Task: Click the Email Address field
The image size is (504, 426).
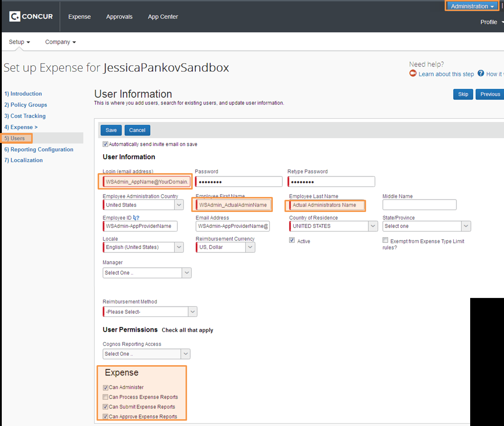Action: pos(233,226)
